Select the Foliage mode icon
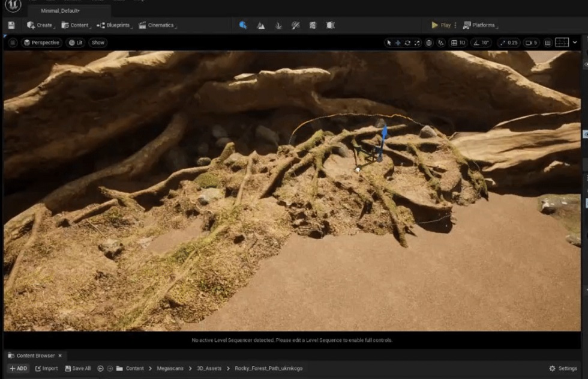The height and width of the screenshot is (379, 588). point(278,25)
